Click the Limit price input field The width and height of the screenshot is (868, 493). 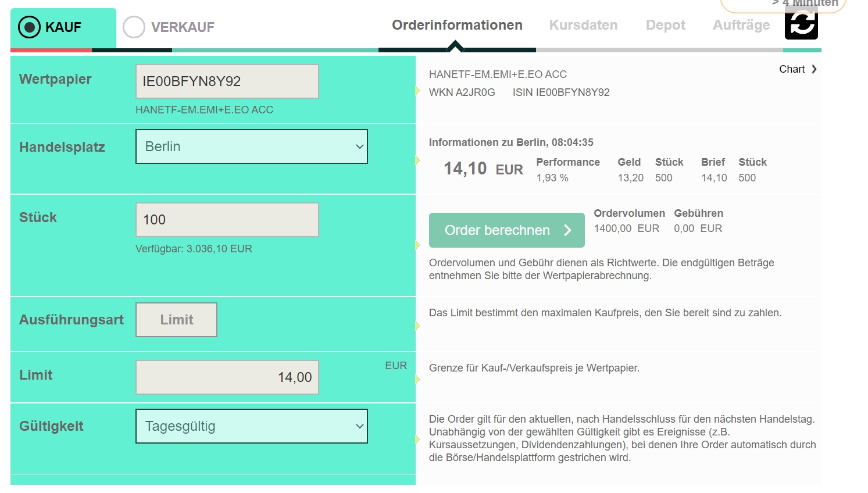(x=227, y=377)
